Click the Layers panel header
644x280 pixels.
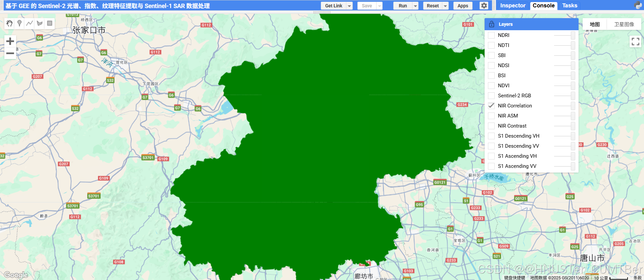(x=532, y=24)
